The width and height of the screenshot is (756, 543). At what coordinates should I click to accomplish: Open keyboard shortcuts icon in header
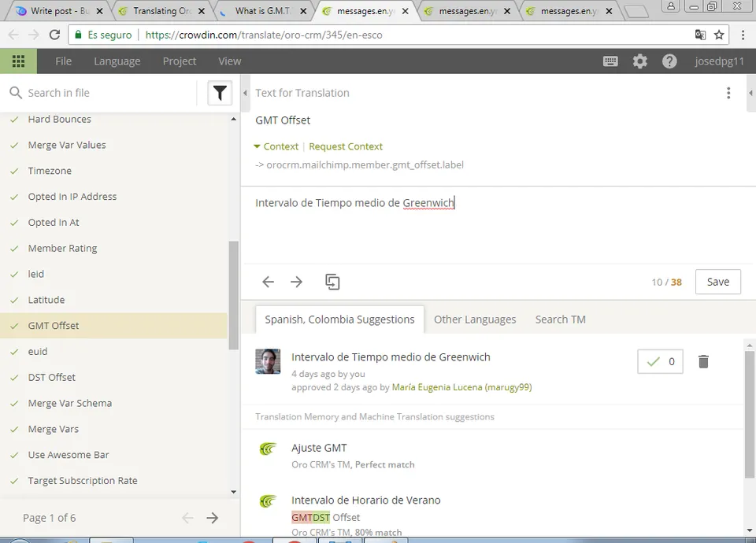(x=610, y=61)
